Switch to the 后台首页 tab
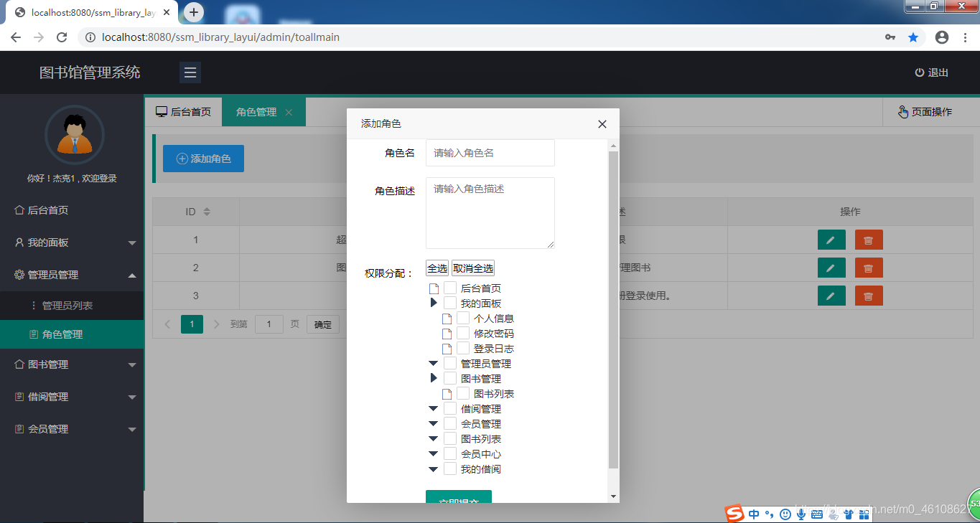 pos(183,112)
